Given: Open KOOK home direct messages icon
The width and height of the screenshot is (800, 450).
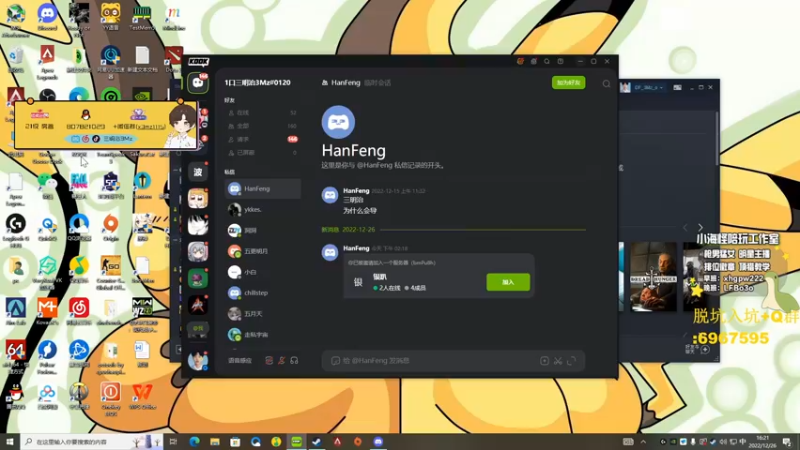Looking at the screenshot, I should [198, 83].
